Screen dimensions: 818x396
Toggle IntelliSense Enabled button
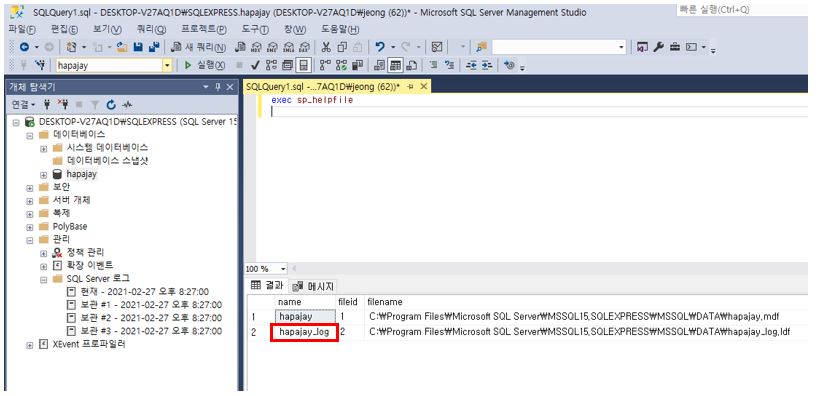click(304, 65)
